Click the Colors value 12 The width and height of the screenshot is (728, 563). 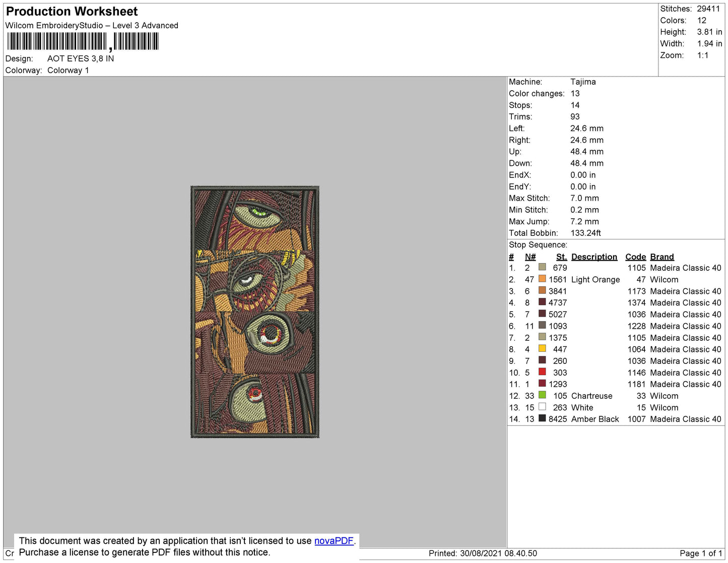[x=702, y=20]
